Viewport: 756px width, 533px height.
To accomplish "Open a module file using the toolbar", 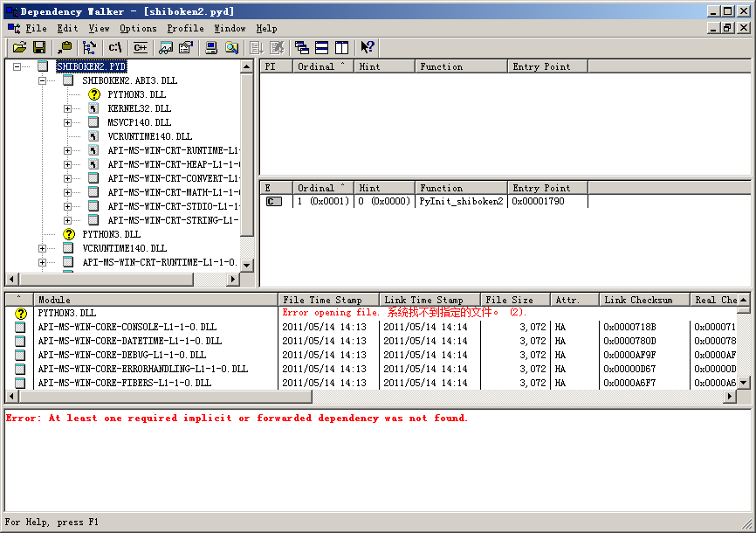I will tap(20, 47).
